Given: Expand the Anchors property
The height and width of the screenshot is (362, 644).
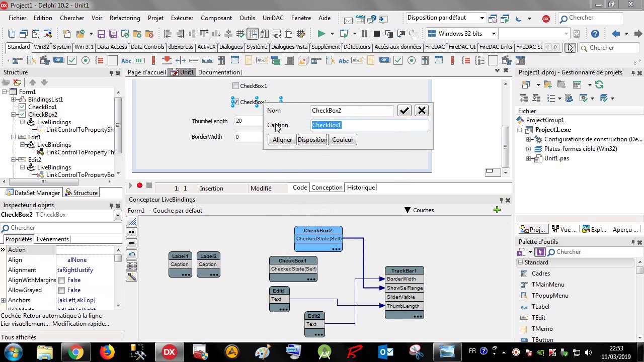Looking at the screenshot, I should [x=3, y=301].
